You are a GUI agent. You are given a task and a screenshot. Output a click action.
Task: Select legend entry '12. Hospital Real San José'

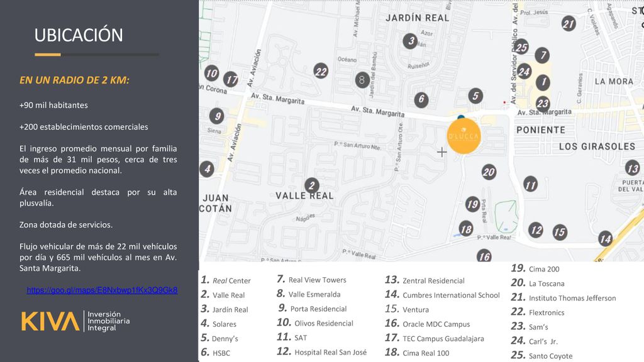pyautogui.click(x=321, y=352)
